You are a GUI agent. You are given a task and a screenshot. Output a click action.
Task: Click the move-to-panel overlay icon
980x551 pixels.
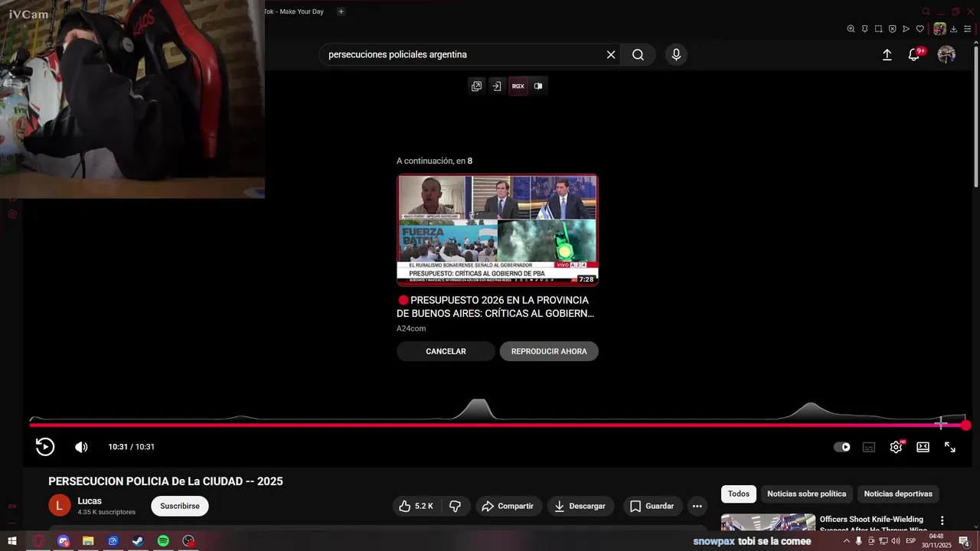click(x=496, y=86)
